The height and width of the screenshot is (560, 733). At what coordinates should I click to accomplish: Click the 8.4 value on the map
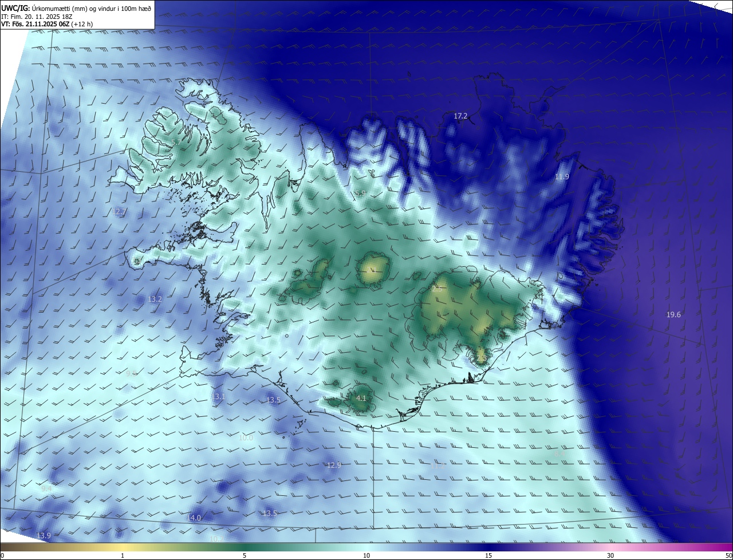(x=559, y=453)
